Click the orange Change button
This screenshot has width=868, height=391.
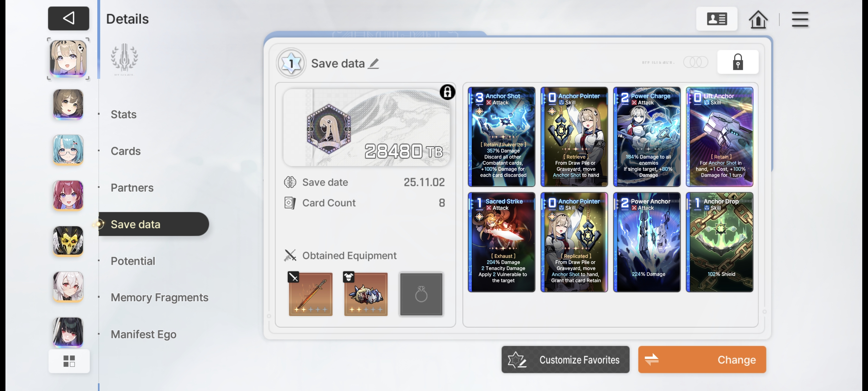pyautogui.click(x=702, y=359)
